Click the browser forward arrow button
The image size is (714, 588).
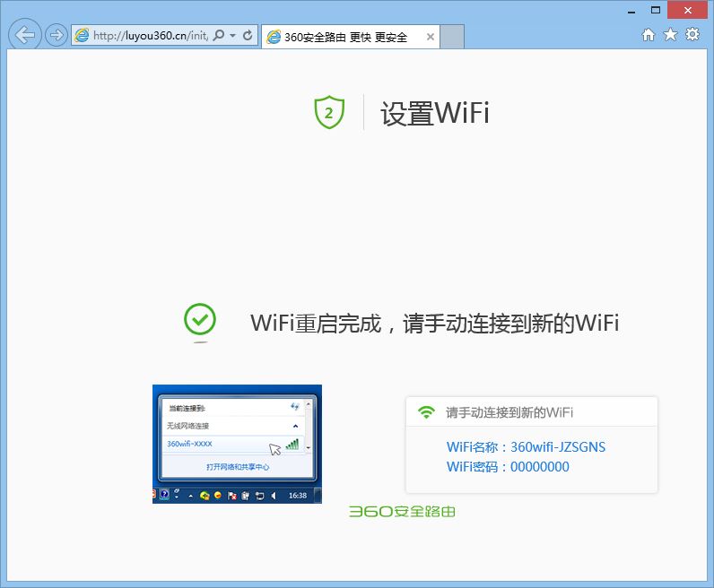pyautogui.click(x=56, y=35)
